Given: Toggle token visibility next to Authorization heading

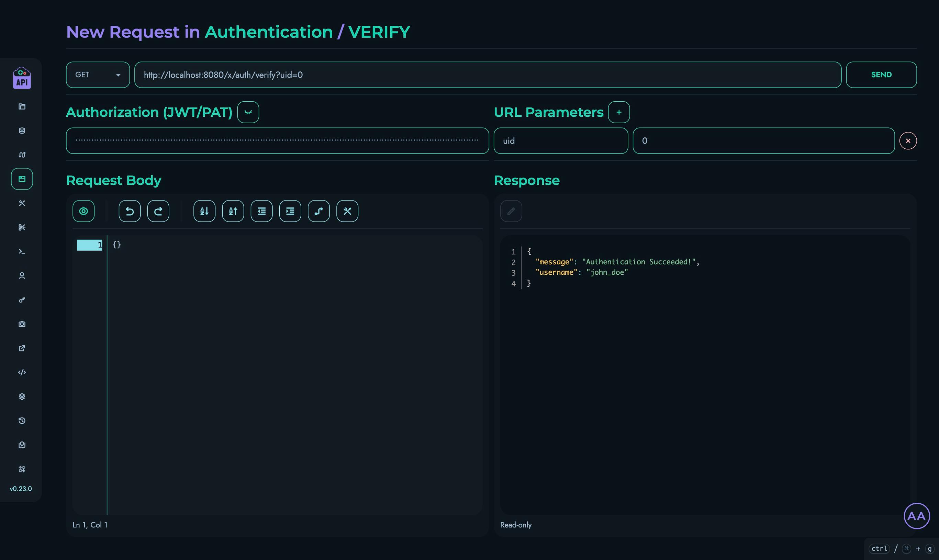Looking at the screenshot, I should 248,112.
